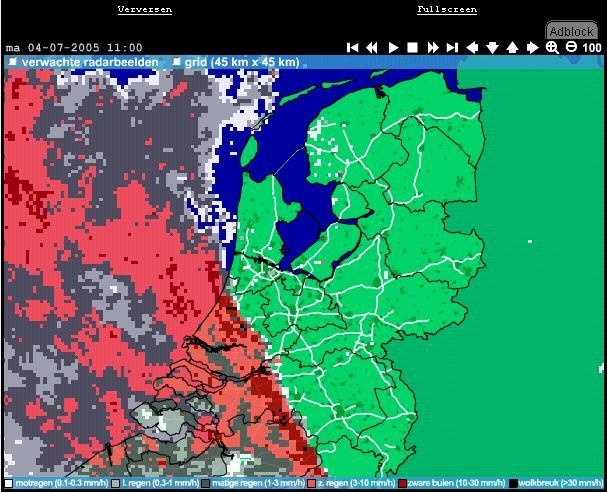Step forward with the fast-forward icon

pos(433,48)
